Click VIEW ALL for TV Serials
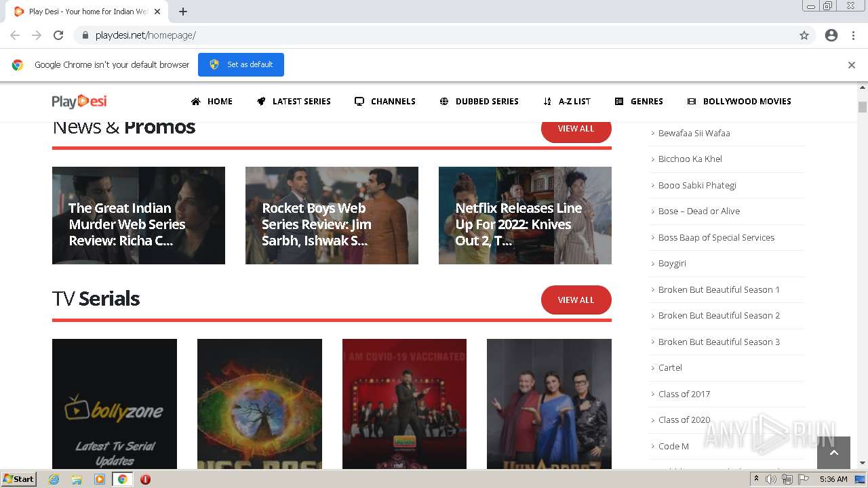Screen dimensions: 868x488 576,300
